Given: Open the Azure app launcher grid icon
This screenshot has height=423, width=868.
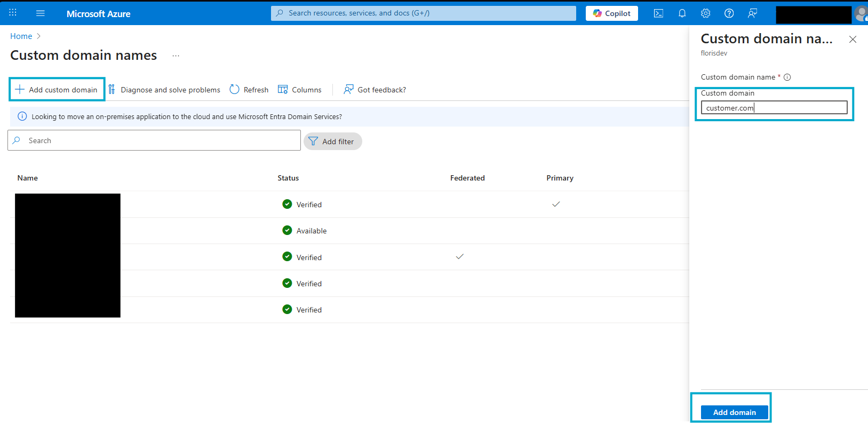Looking at the screenshot, I should 13,13.
